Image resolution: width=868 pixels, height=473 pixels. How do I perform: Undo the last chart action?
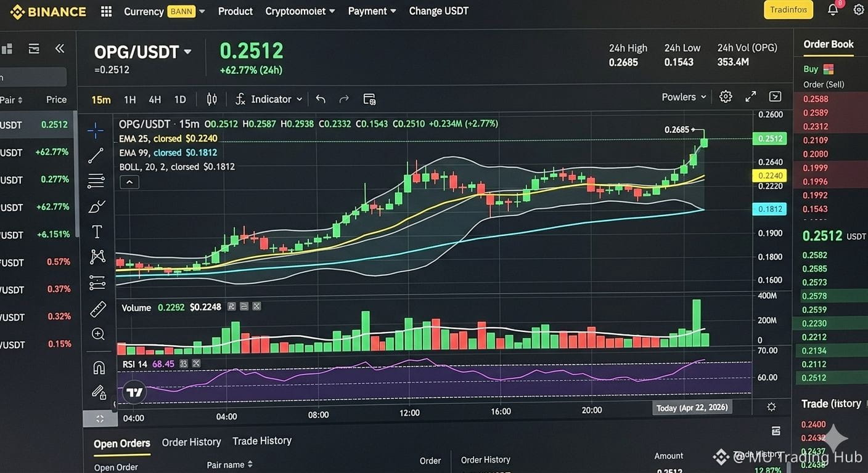click(321, 99)
